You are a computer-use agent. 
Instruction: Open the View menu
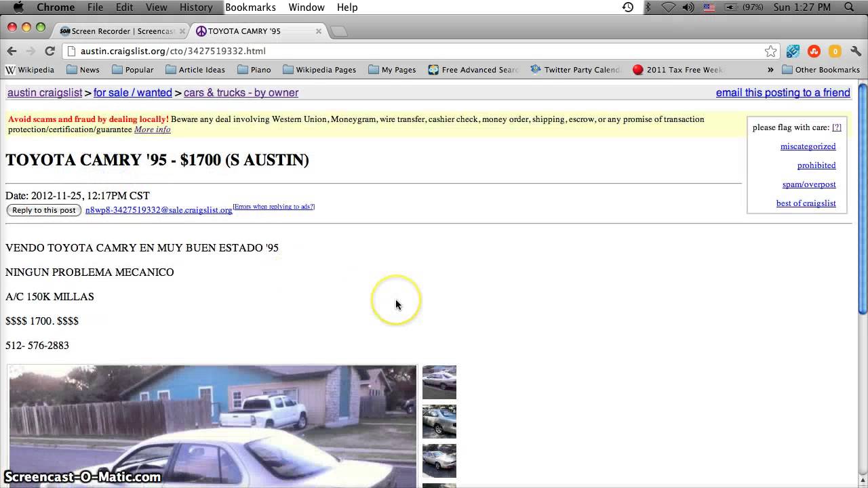click(156, 7)
